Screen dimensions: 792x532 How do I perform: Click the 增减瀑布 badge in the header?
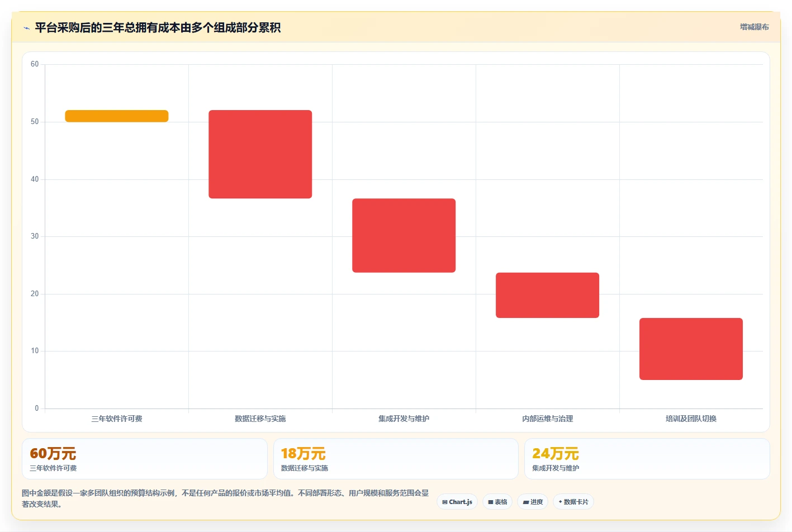pyautogui.click(x=754, y=27)
